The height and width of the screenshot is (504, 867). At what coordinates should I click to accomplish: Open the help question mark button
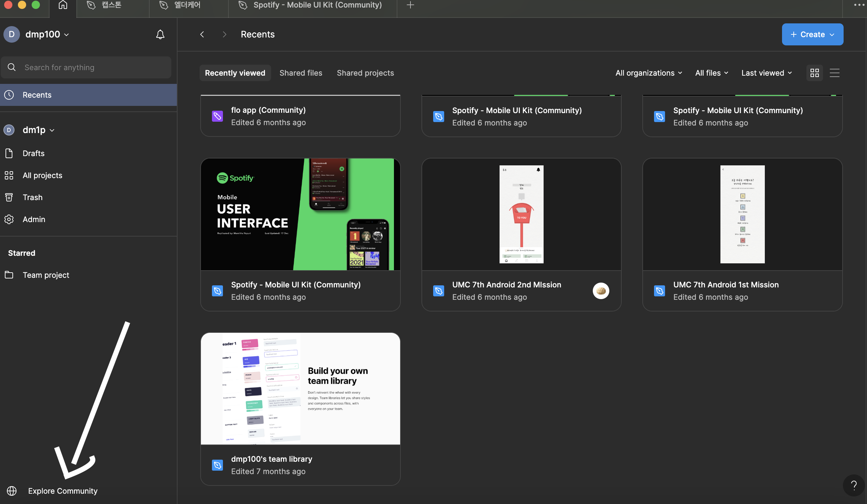[x=854, y=485]
